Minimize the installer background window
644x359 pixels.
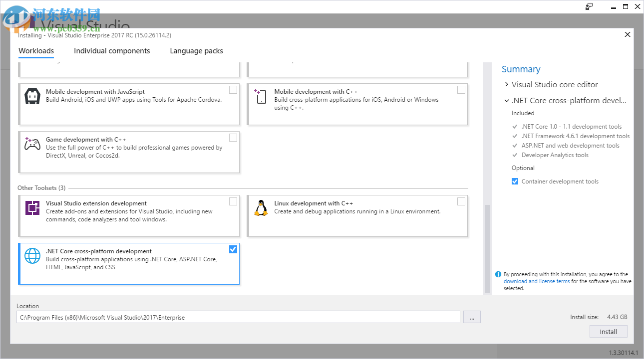614,6
